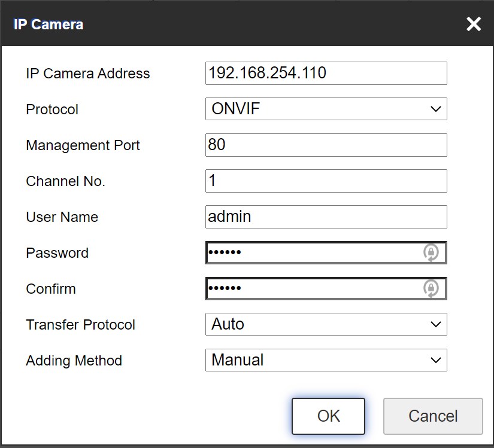Click the lock icon in the Password field
Screen dimensions: 494x448
pyautogui.click(x=431, y=253)
